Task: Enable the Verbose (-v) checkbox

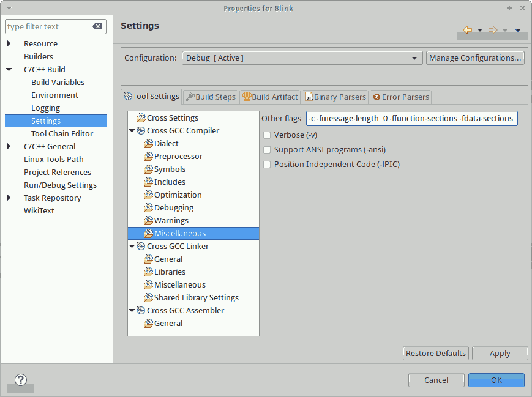Action: pyautogui.click(x=266, y=135)
